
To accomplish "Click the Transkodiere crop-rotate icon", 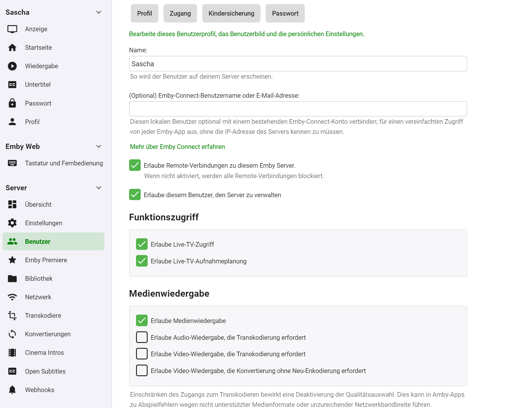I will [12, 315].
